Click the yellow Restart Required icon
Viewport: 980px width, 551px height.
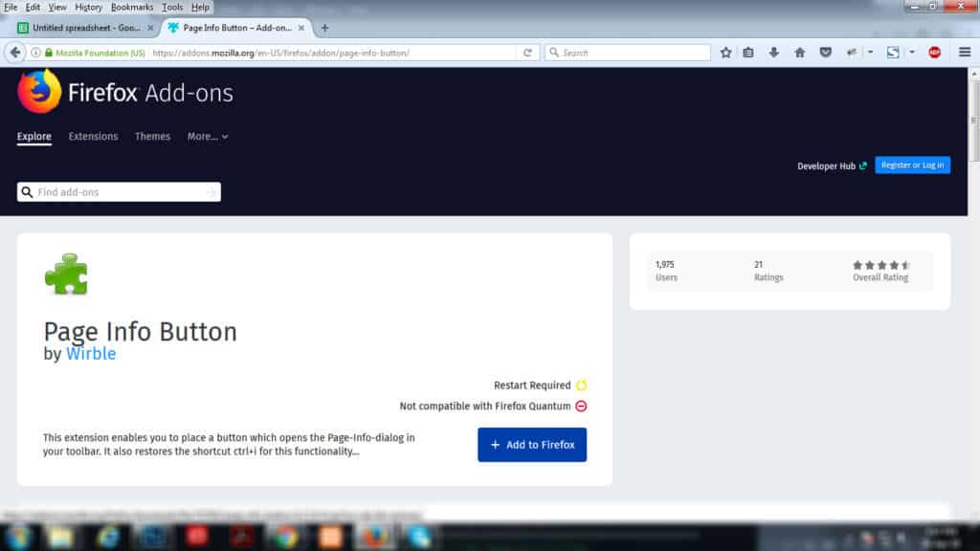(581, 385)
